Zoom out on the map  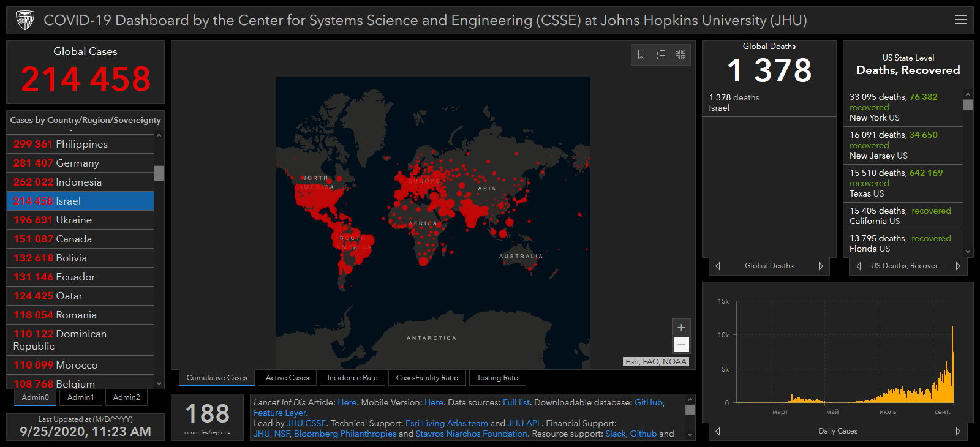681,345
